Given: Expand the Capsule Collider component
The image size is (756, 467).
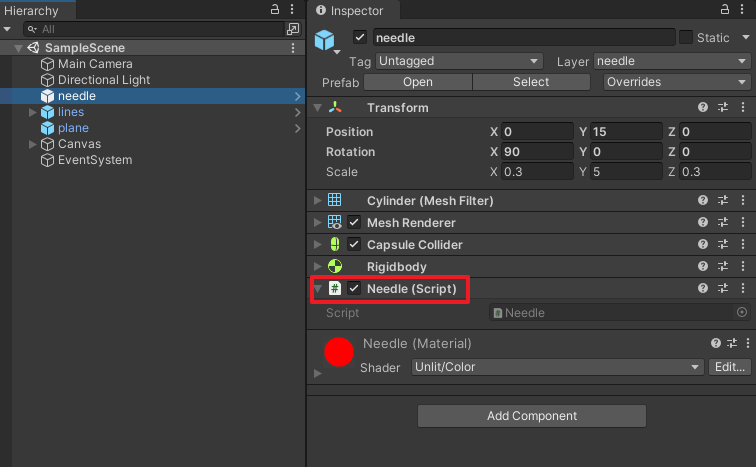Looking at the screenshot, I should click(318, 245).
